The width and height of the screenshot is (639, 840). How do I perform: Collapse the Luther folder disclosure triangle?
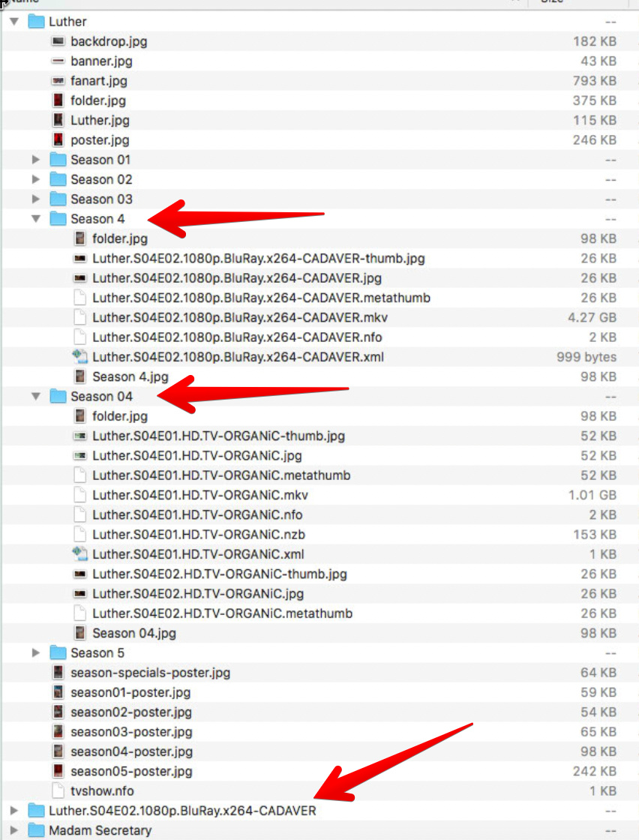[x=14, y=22]
